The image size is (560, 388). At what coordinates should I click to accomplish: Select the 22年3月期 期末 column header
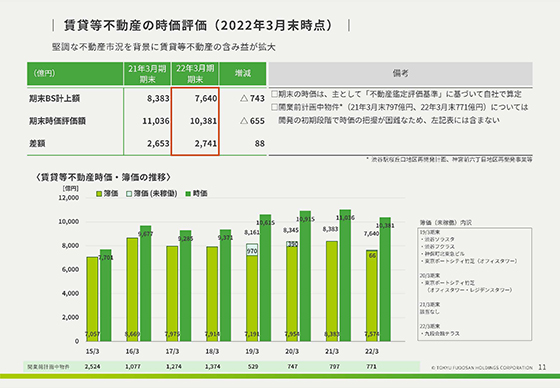point(195,74)
